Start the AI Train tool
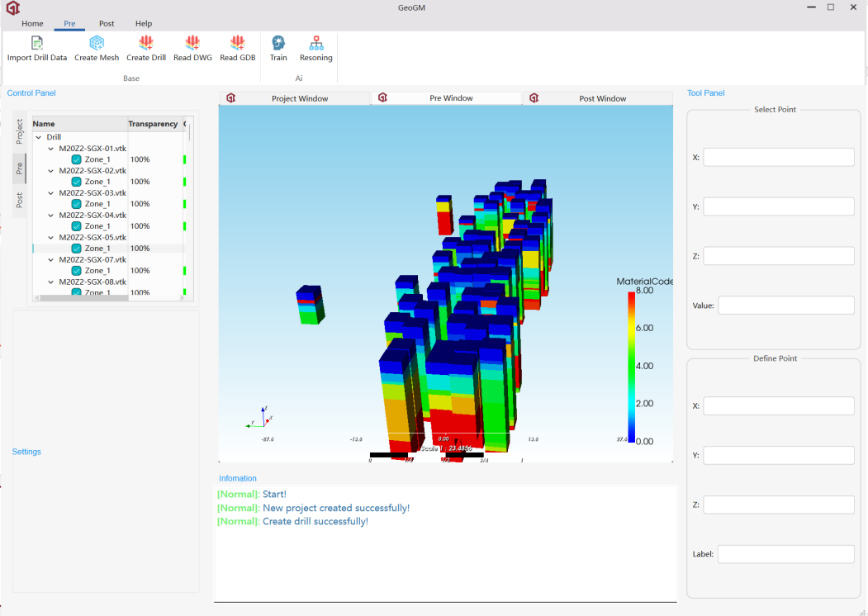This screenshot has height=616, width=868. point(278,44)
